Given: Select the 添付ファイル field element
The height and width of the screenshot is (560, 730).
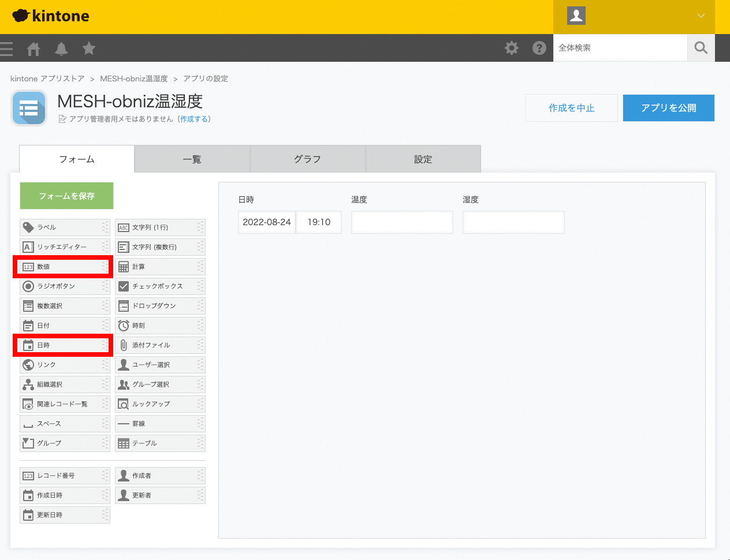Looking at the screenshot, I should click(x=160, y=345).
